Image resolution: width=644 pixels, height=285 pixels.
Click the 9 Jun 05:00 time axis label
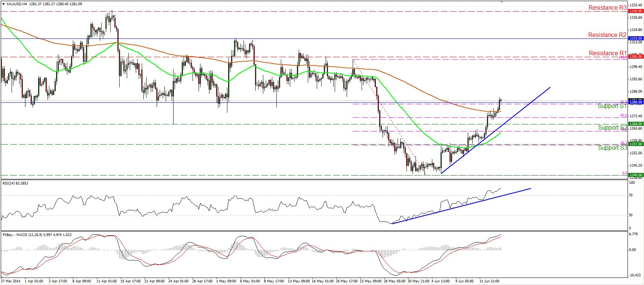[x=464, y=281]
